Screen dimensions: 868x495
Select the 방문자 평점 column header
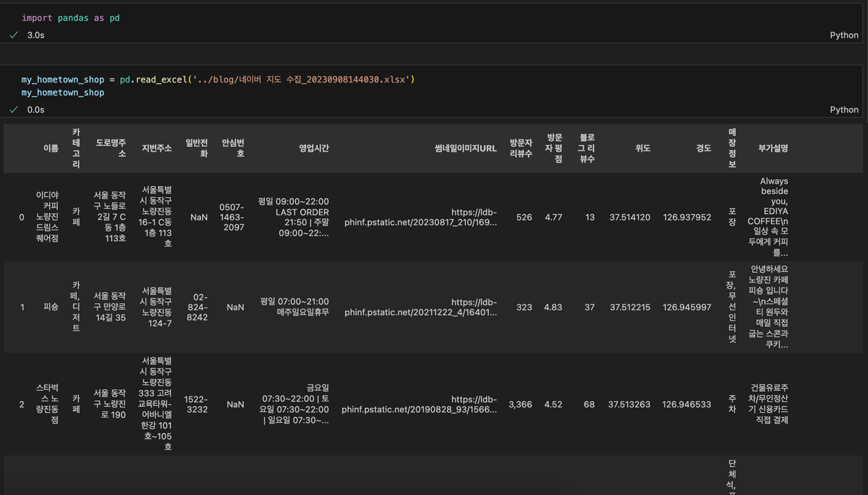[555, 148]
